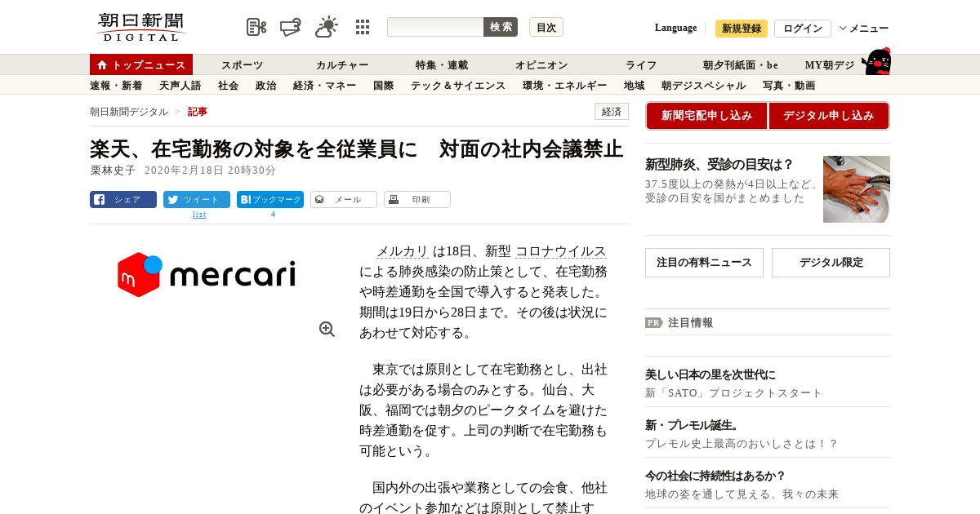
Task: Click the Asahi Shimbun Digital logo
Action: (141, 27)
